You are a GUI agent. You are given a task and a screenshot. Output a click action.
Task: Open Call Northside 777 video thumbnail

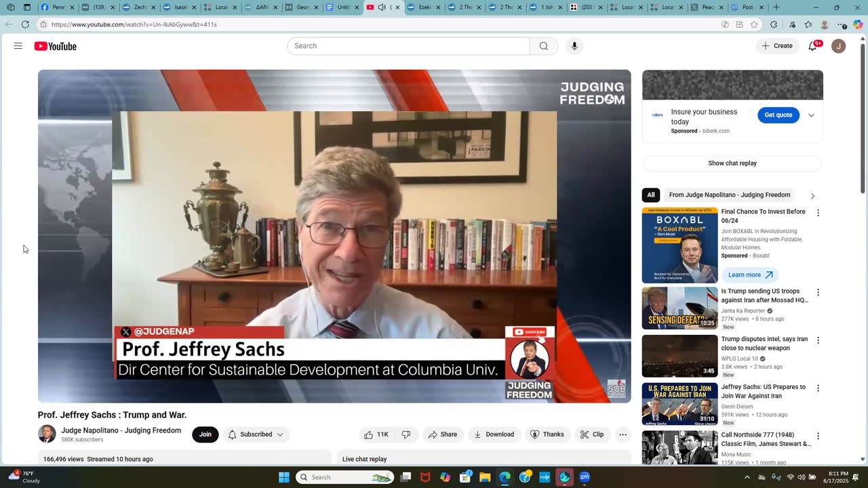pyautogui.click(x=679, y=447)
